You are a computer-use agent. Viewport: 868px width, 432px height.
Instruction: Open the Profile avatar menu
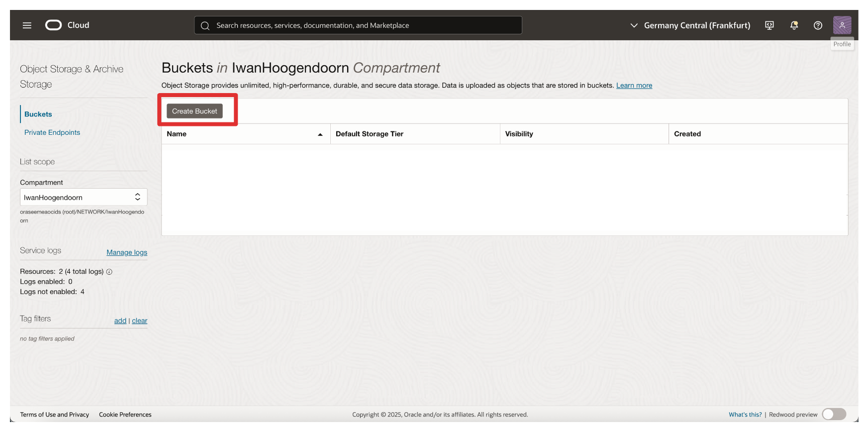(842, 25)
